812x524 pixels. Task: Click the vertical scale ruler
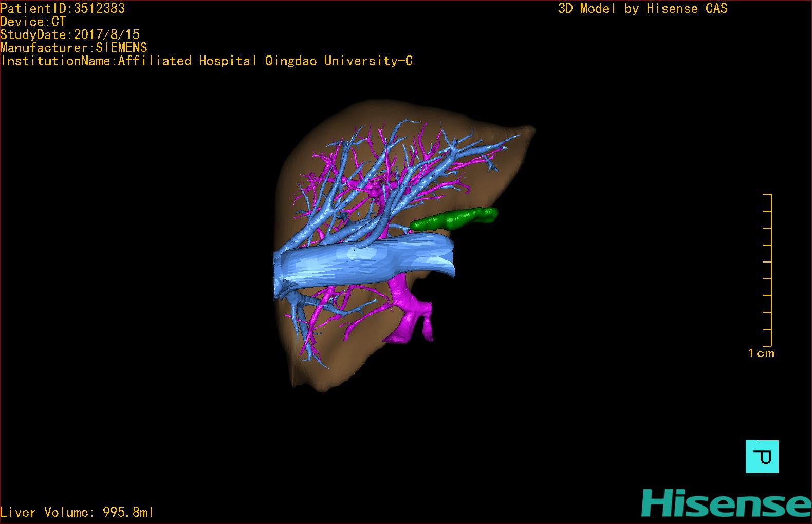pyautogui.click(x=768, y=270)
